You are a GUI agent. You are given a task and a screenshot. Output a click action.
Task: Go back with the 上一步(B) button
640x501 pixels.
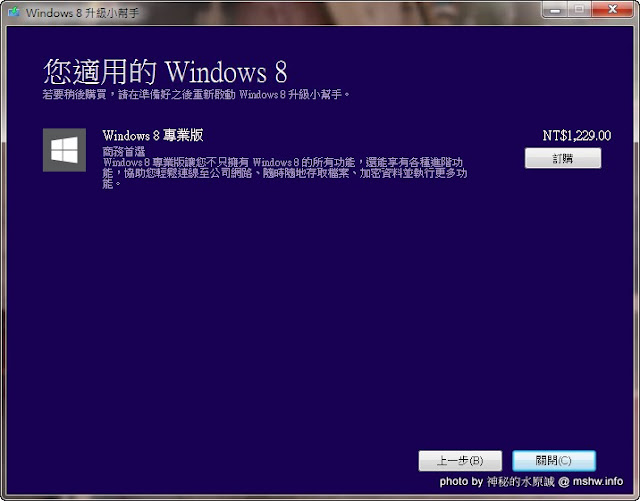point(460,461)
